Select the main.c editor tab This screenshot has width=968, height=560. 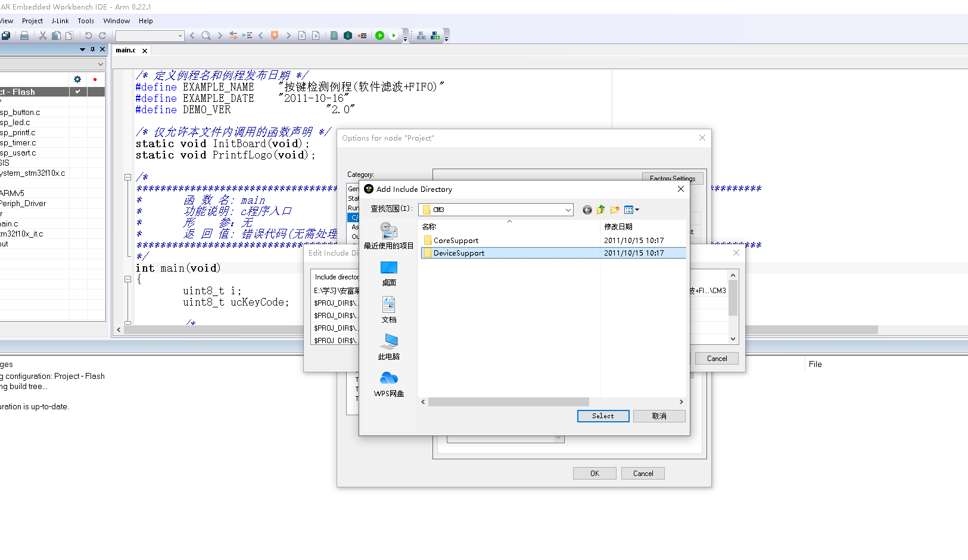pos(126,50)
